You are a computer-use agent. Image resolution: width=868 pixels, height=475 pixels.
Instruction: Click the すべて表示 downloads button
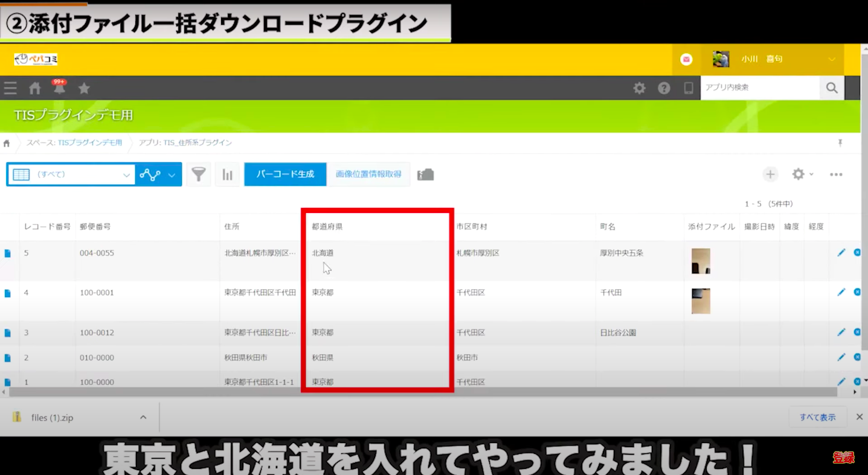point(817,417)
